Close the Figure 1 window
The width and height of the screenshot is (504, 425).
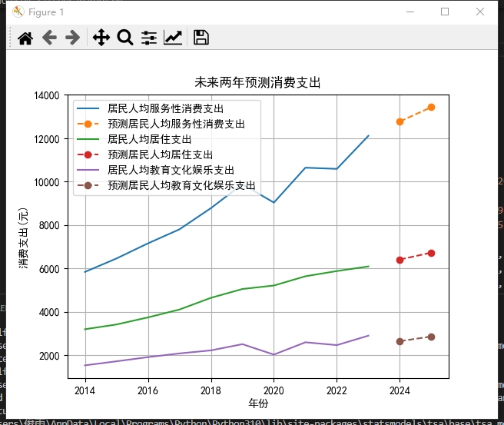pyautogui.click(x=480, y=12)
